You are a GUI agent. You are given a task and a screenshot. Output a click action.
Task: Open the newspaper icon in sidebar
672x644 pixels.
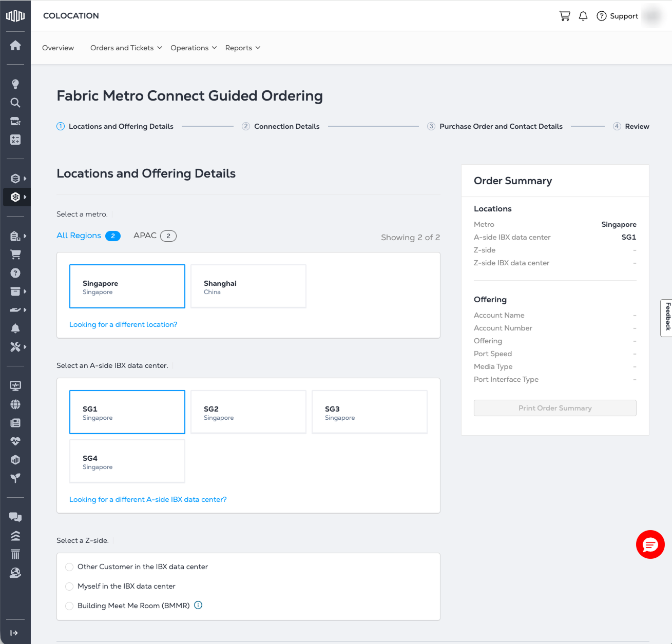click(x=15, y=423)
